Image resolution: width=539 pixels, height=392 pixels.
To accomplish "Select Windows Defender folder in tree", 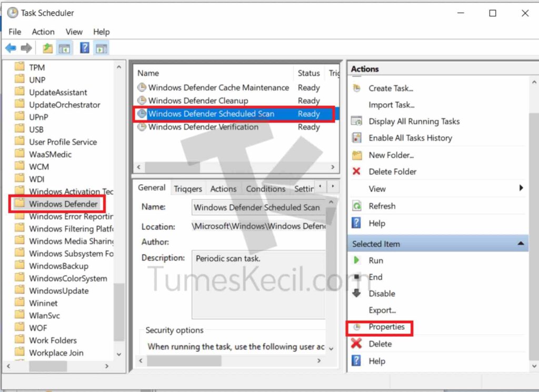I will pyautogui.click(x=63, y=204).
